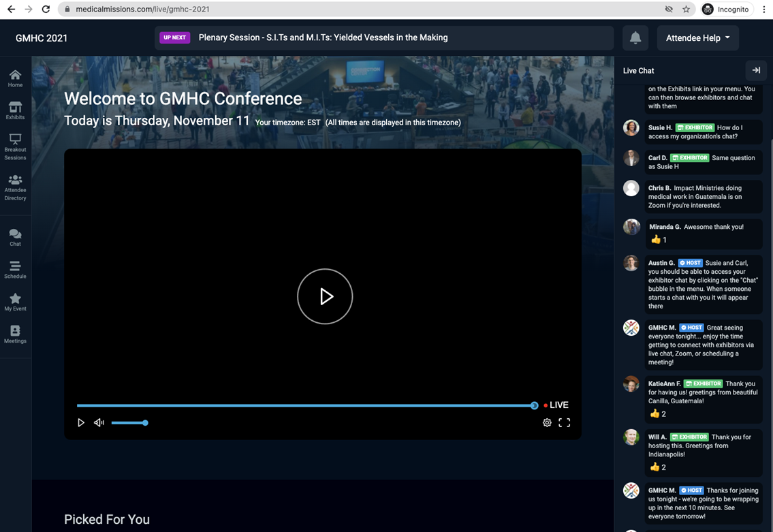The image size is (773, 532).
Task: Click the large center play button
Action: coord(325,296)
